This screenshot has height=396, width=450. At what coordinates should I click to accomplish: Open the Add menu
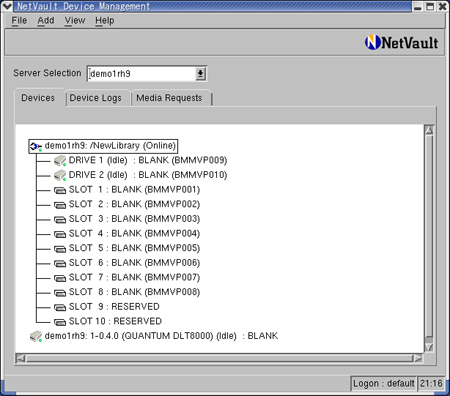[46, 21]
